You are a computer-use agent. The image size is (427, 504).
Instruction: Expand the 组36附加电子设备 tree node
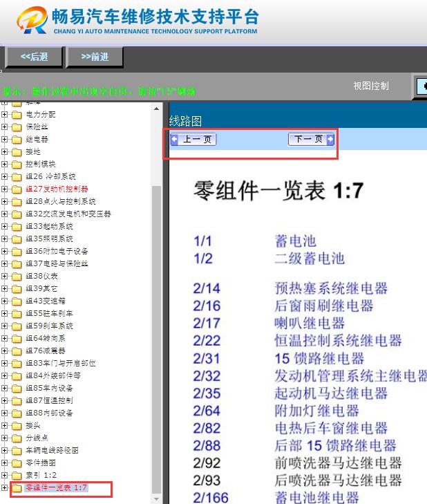pyautogui.click(x=4, y=252)
